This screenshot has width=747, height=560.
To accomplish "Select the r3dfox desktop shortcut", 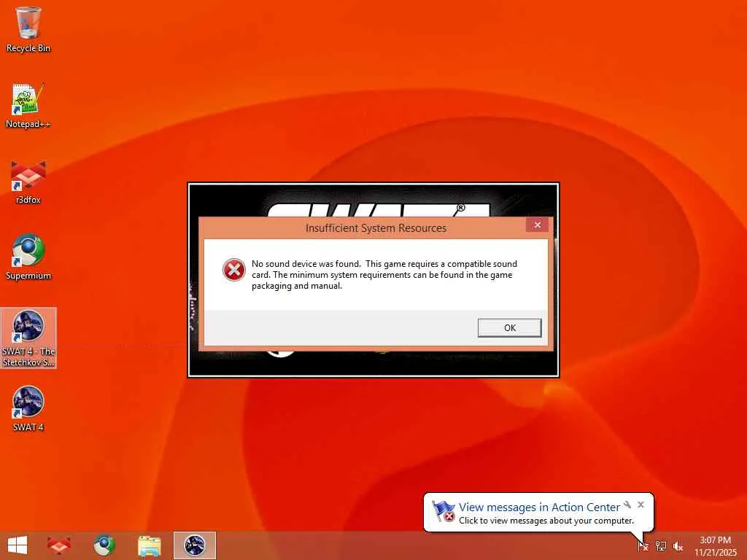I will [x=28, y=182].
